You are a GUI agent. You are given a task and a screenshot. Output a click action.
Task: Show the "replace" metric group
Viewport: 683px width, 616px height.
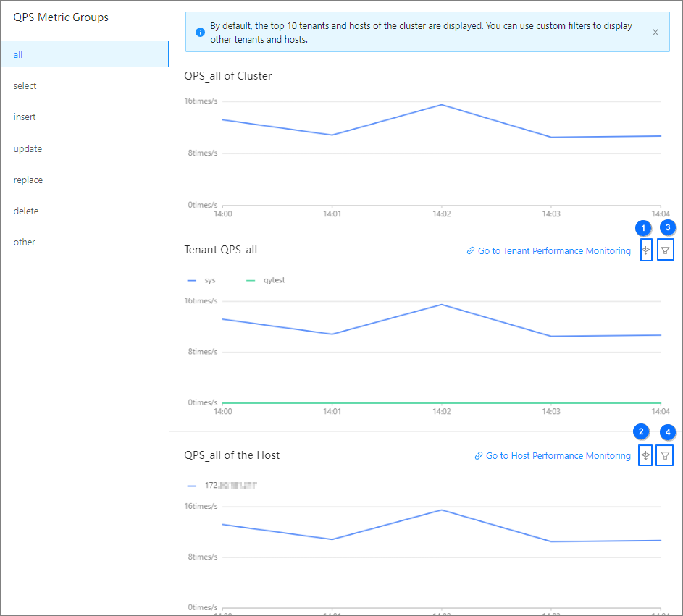[28, 180]
